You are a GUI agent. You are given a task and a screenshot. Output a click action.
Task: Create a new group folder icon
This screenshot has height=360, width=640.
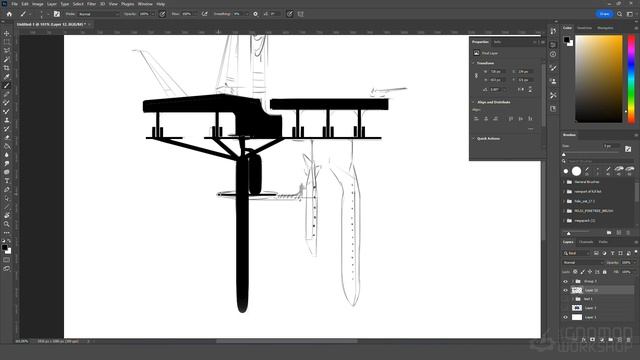(610, 340)
